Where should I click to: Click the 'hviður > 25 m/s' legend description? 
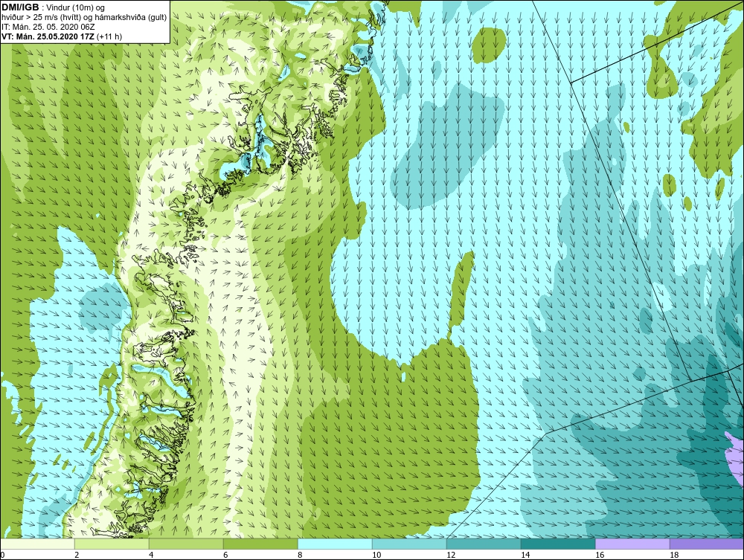[85, 18]
